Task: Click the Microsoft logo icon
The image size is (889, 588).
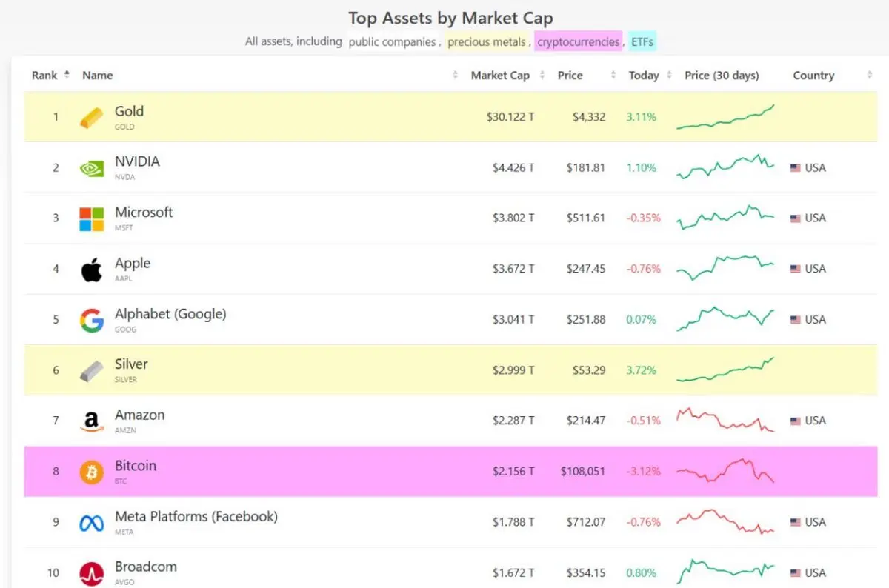Action: pyautogui.click(x=92, y=218)
